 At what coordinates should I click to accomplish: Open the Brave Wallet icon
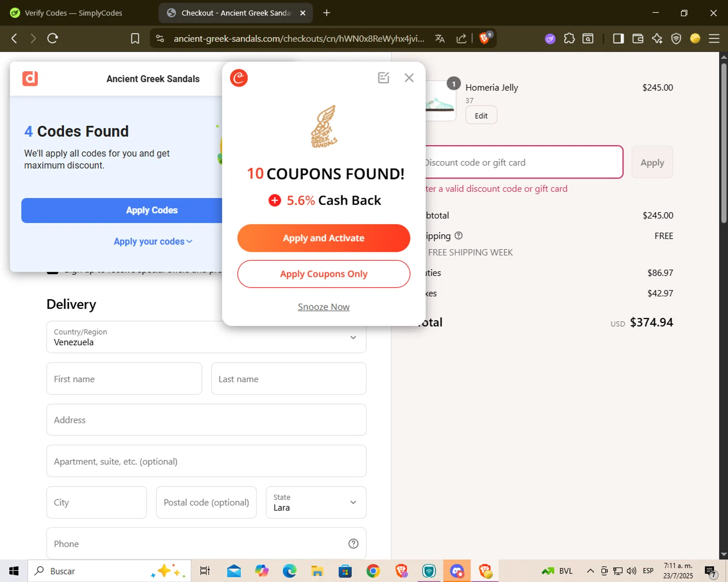coord(638,38)
